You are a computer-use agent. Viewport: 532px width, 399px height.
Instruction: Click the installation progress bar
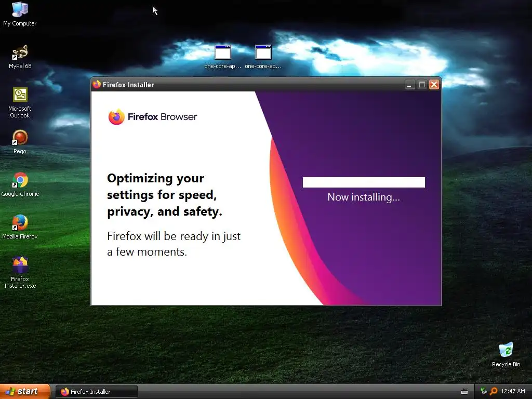364,182
